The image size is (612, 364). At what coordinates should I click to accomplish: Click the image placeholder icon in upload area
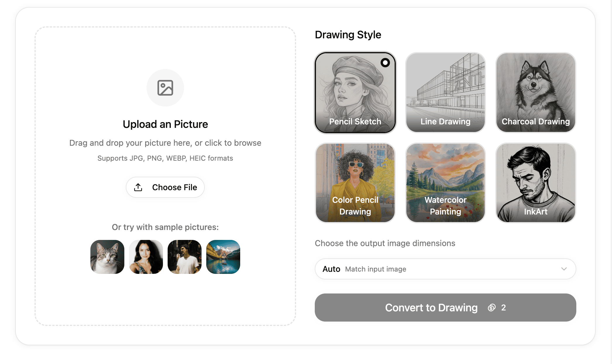click(165, 87)
